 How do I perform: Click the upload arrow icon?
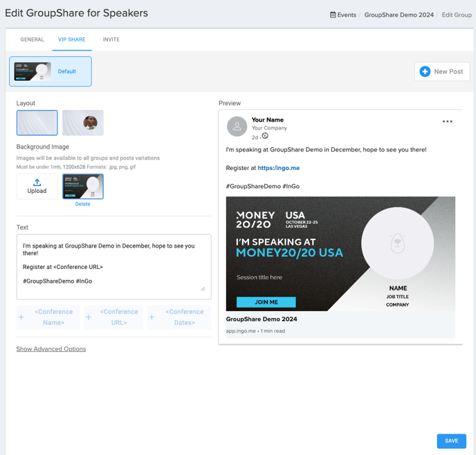coord(37,183)
